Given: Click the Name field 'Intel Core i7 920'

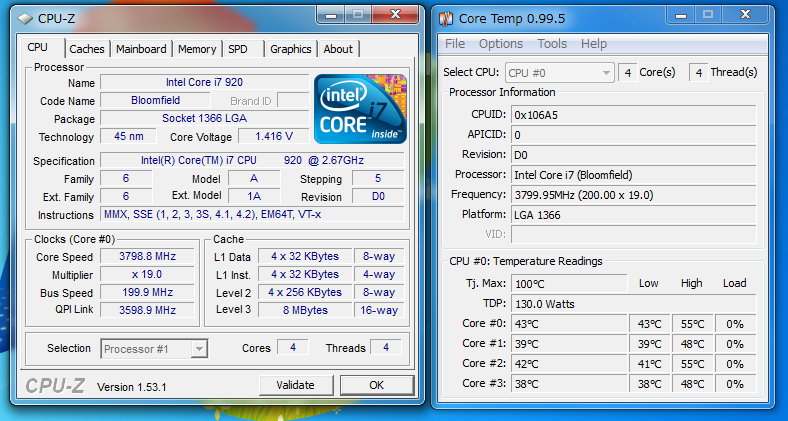Looking at the screenshot, I should coord(205,82).
